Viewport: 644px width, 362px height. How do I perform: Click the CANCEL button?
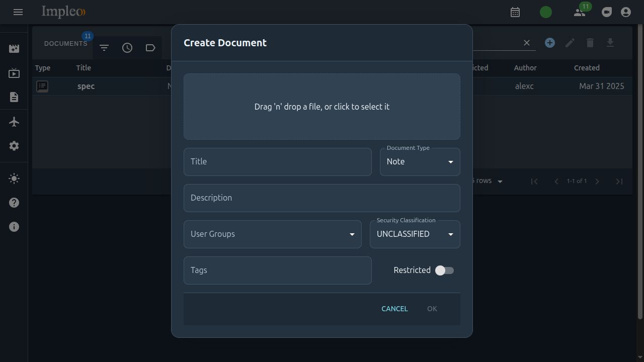394,309
